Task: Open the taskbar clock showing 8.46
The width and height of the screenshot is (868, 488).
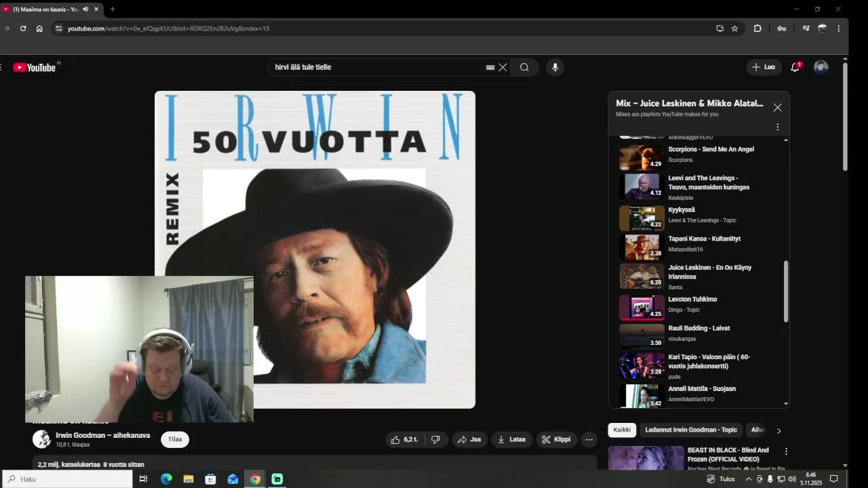Action: (x=810, y=479)
